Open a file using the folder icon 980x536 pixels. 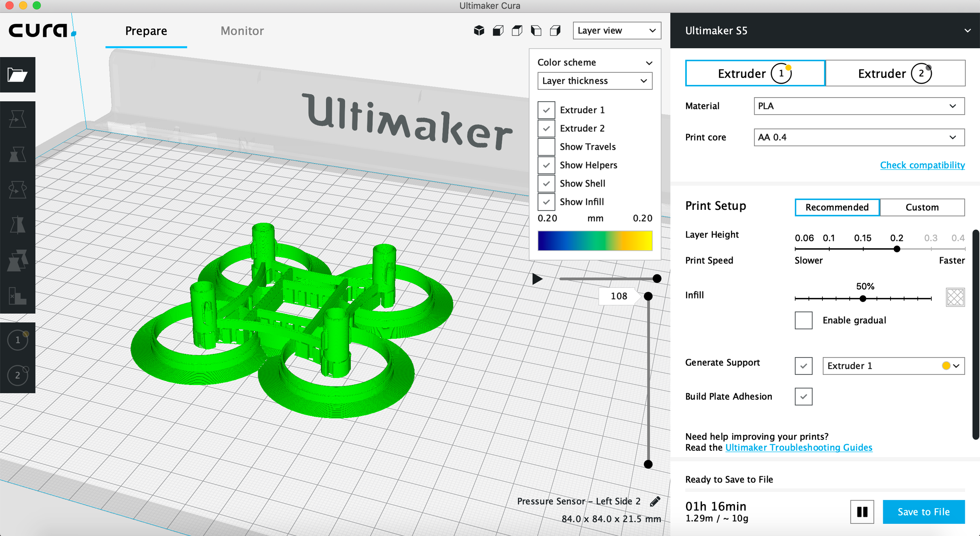click(18, 75)
